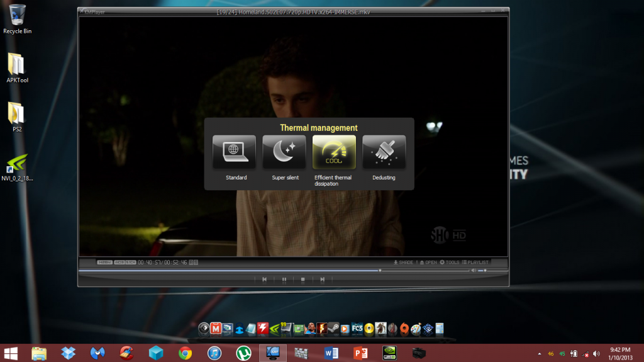Open Malwarebytes from the taskbar

pyautogui.click(x=97, y=353)
